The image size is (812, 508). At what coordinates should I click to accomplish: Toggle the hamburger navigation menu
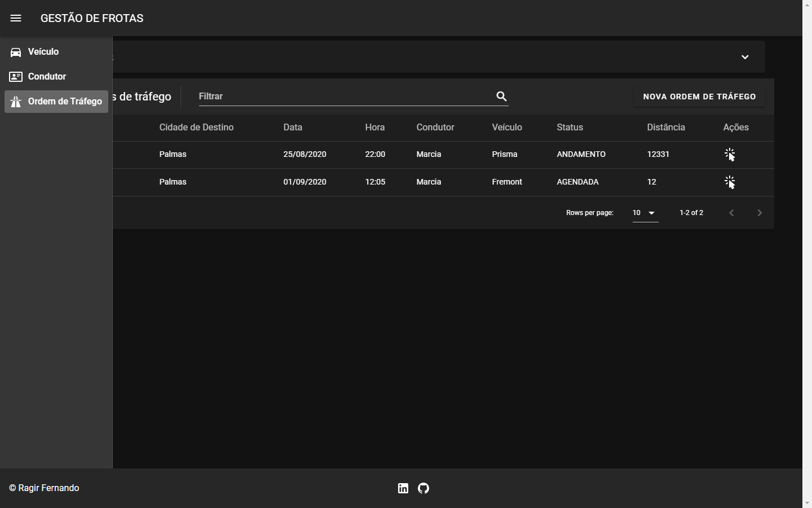point(16,18)
